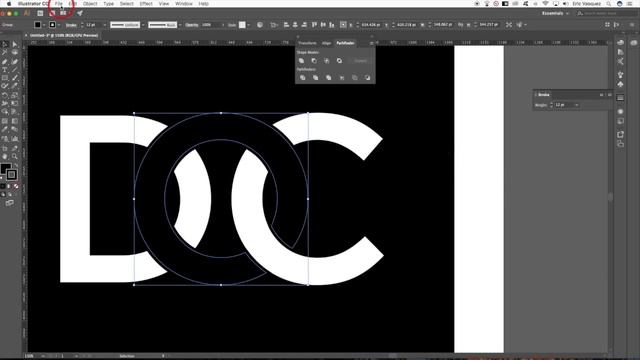Open the variable width profile dropdown
Image resolution: width=640 pixels, height=360 pixels.
point(143,25)
